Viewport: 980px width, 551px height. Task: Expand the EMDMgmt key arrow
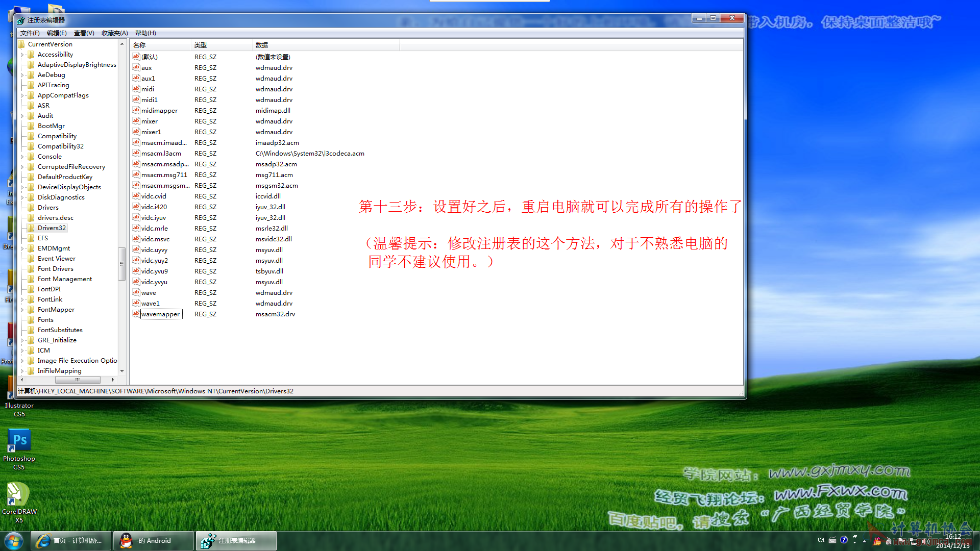pos(22,248)
